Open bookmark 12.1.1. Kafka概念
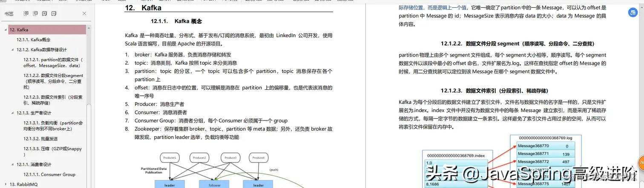Viewport: 644px width, 188px height. click(x=33, y=40)
